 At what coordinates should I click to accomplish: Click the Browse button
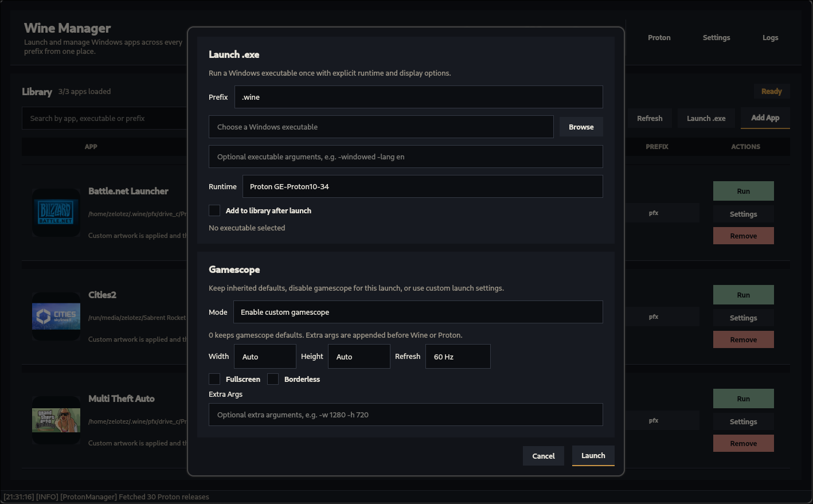click(x=581, y=127)
